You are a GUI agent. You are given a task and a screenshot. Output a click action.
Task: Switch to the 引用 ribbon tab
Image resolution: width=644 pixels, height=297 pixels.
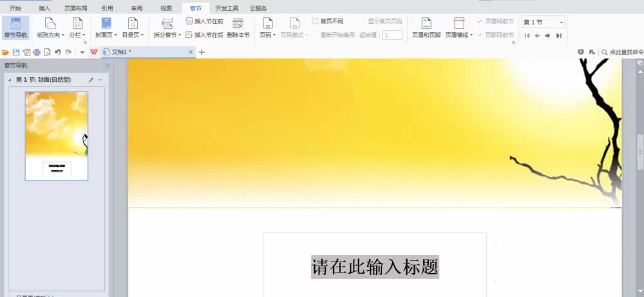click(107, 8)
